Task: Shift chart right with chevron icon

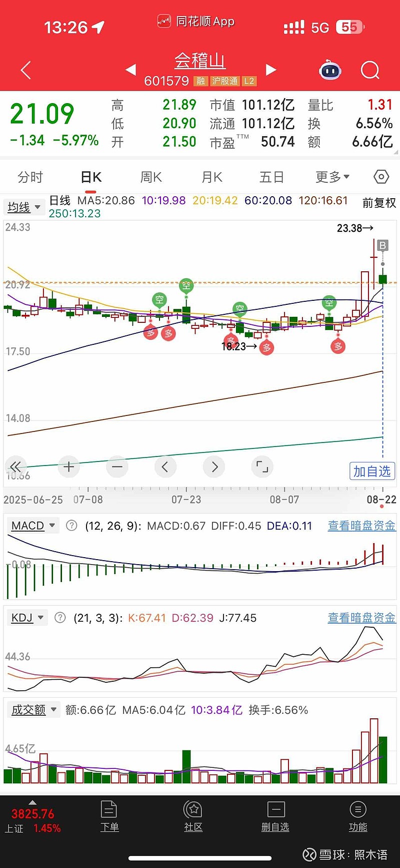Action: pos(214,467)
